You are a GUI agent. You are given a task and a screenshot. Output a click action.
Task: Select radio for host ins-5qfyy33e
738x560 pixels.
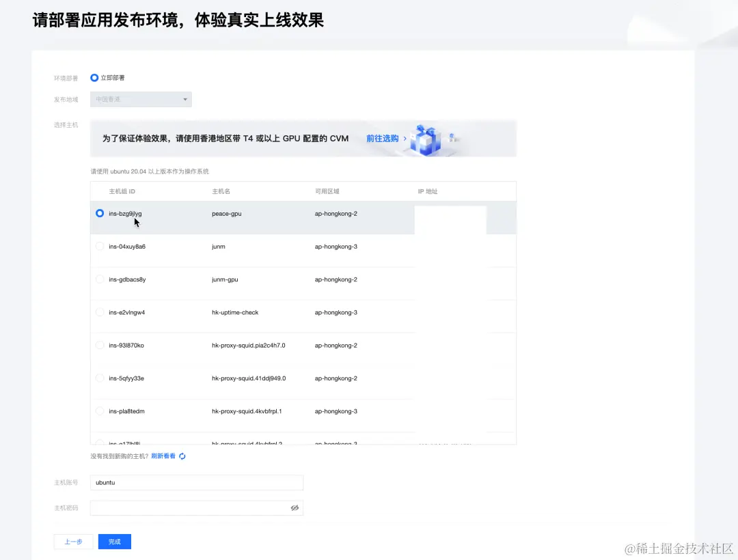[x=100, y=378]
